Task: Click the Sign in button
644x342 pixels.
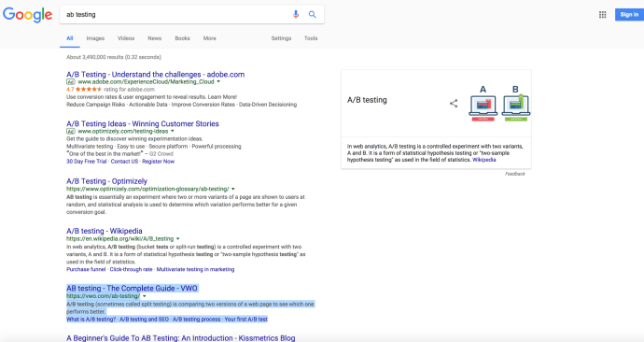Action: (629, 14)
